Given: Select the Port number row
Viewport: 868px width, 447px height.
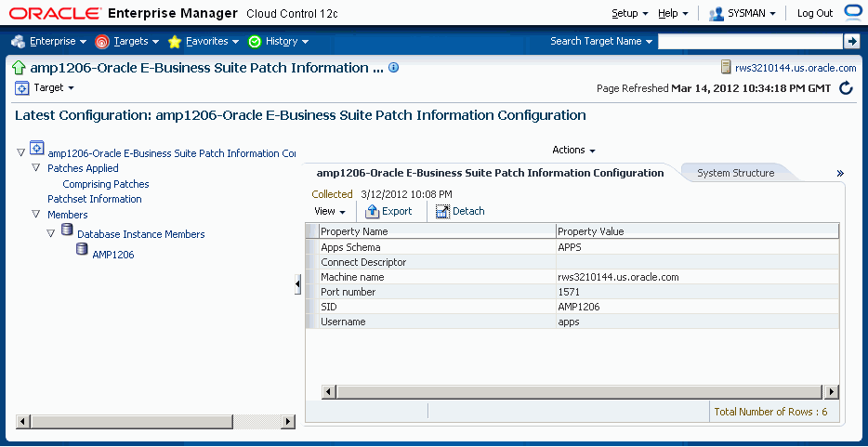Looking at the screenshot, I should 572,292.
